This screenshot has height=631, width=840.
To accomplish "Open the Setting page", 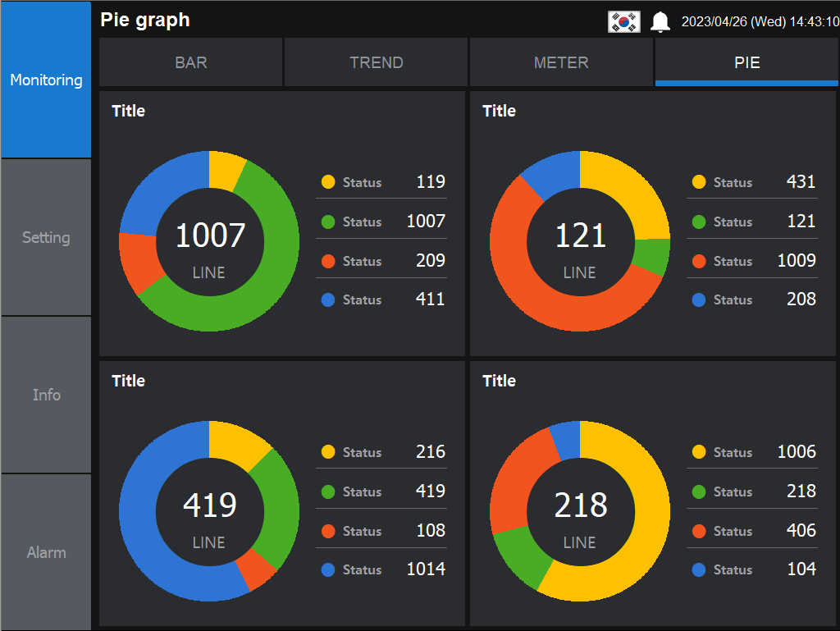I will point(45,237).
